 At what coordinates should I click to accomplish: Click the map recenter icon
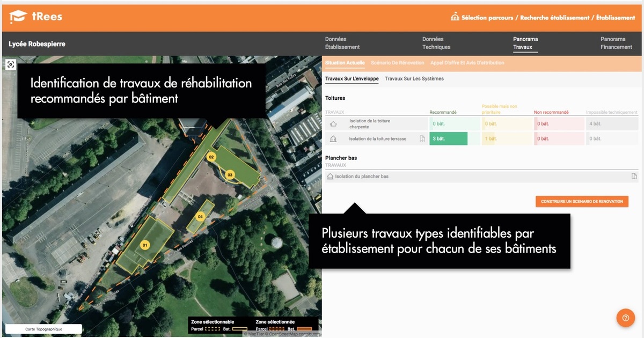(11, 65)
